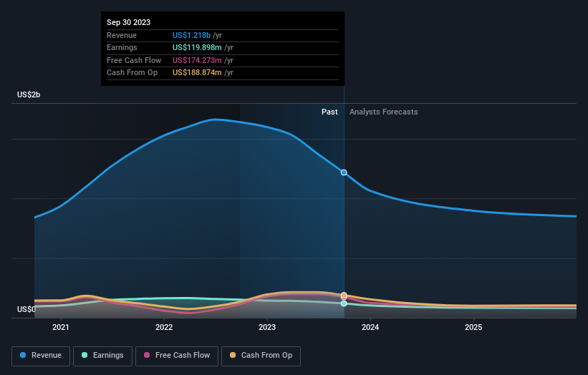588x375 pixels.
Task: Click the teal Earnings data point marker
Action: [x=344, y=303]
